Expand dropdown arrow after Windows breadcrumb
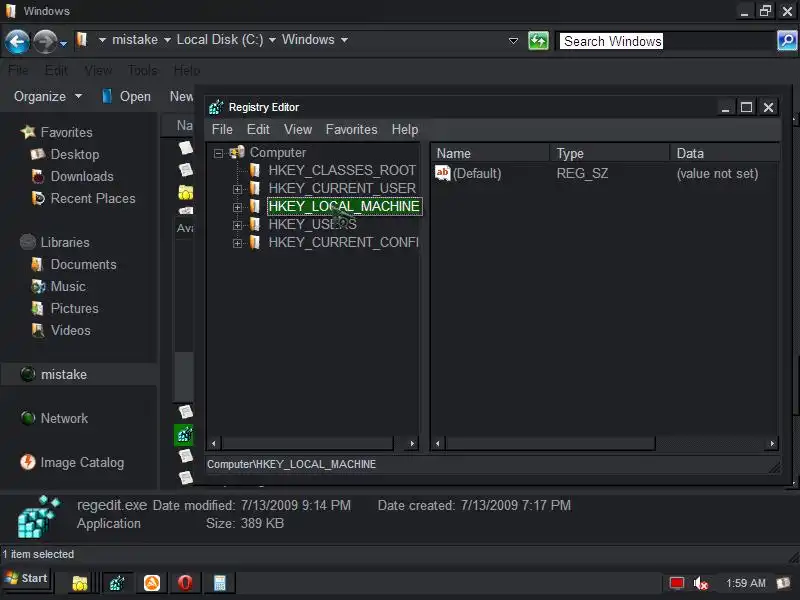This screenshot has width=800, height=600. [344, 40]
